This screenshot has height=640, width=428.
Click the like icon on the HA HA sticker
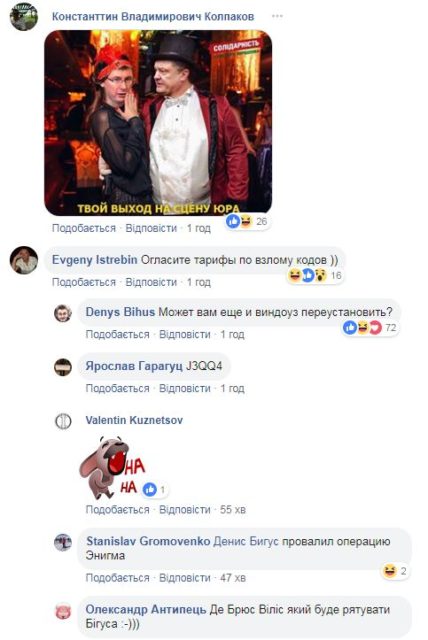[x=150, y=489]
